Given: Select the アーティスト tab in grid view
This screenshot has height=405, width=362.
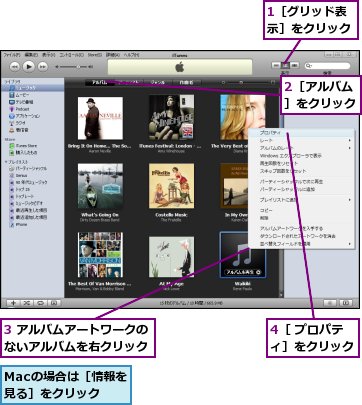Looking at the screenshot, I should pyautogui.click(x=129, y=82).
